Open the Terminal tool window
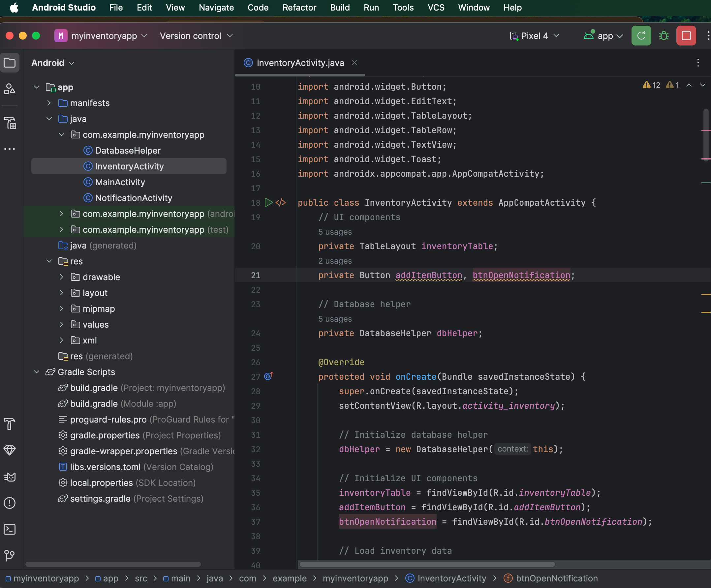 tap(10, 529)
